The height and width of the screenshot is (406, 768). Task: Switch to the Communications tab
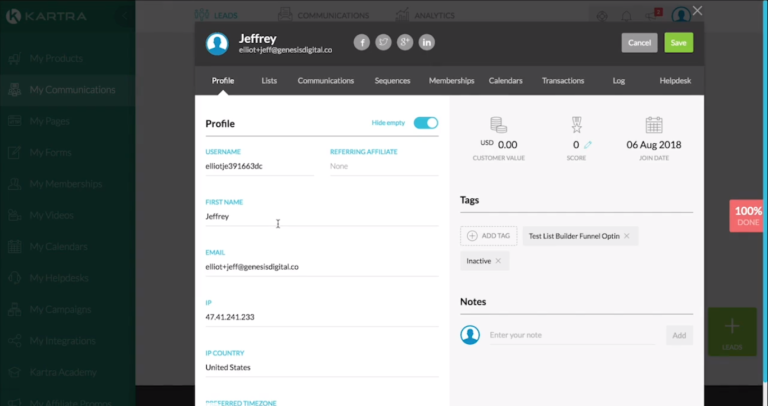(326, 81)
